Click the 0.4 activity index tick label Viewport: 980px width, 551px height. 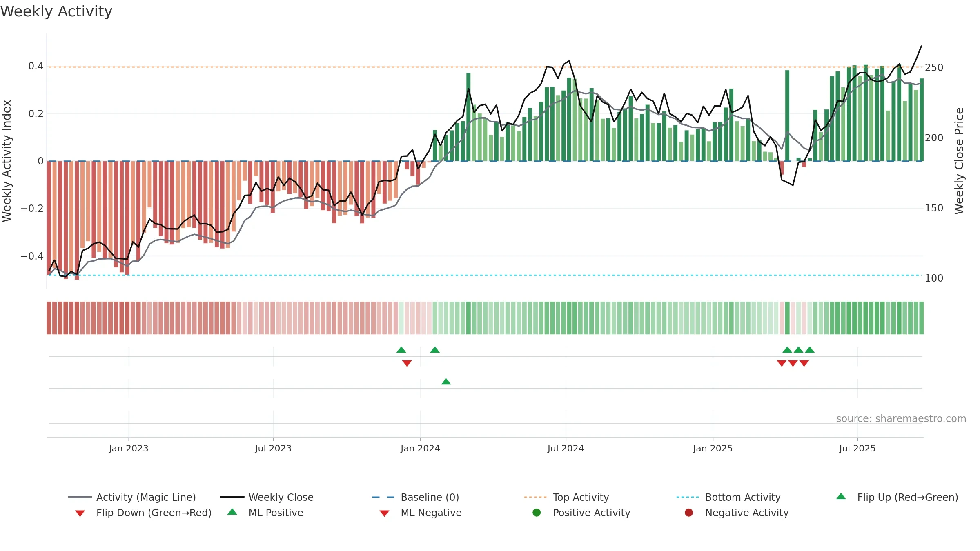36,66
